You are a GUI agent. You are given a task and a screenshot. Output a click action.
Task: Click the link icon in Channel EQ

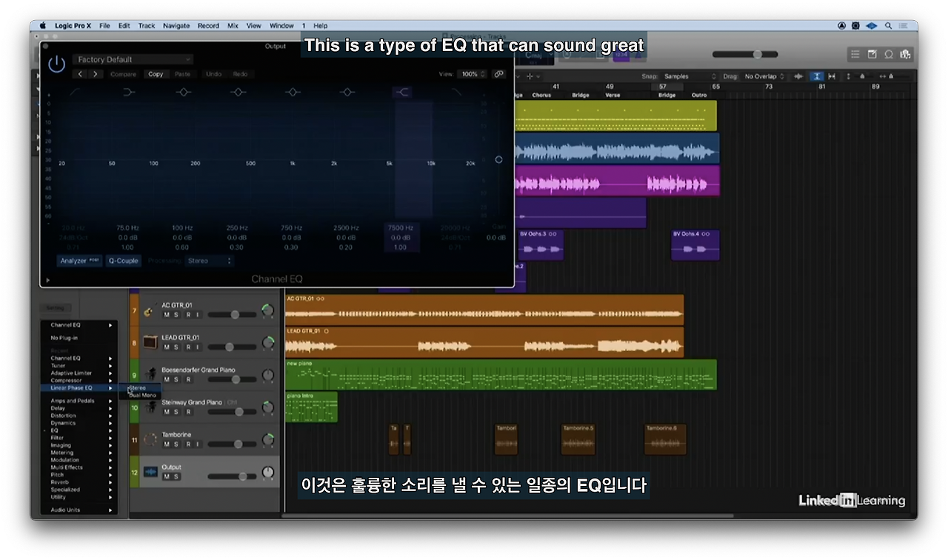point(498,74)
